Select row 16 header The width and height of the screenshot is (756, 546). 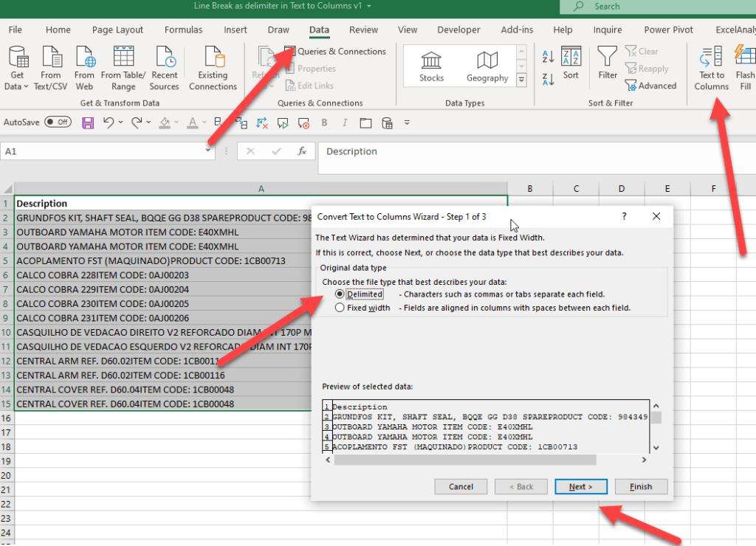coord(6,418)
